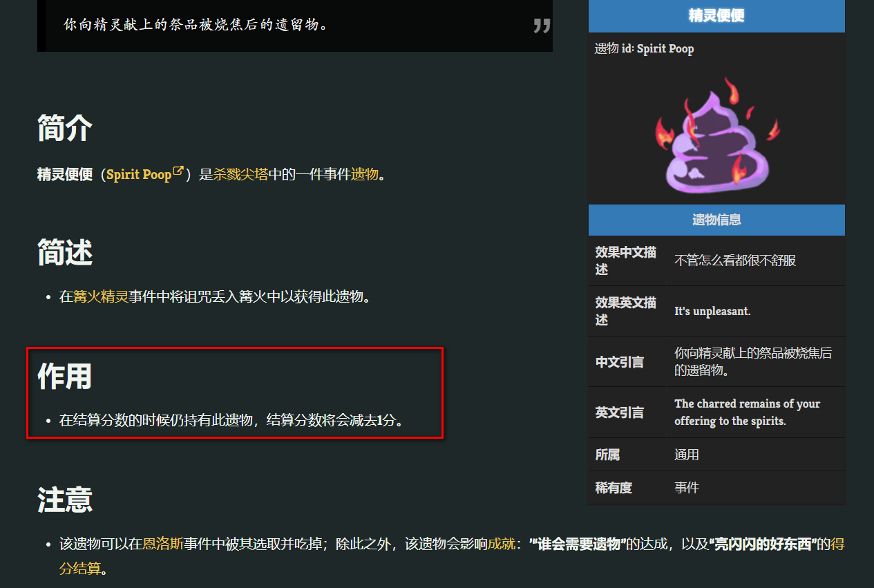Click the bold text "亮闪闪的好东西"
The height and width of the screenshot is (588, 874).
[763, 544]
